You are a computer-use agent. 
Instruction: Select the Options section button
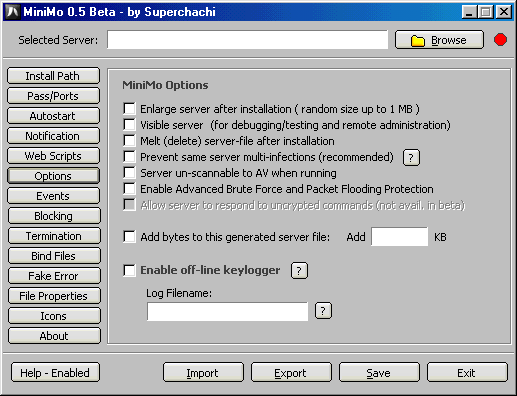point(53,176)
